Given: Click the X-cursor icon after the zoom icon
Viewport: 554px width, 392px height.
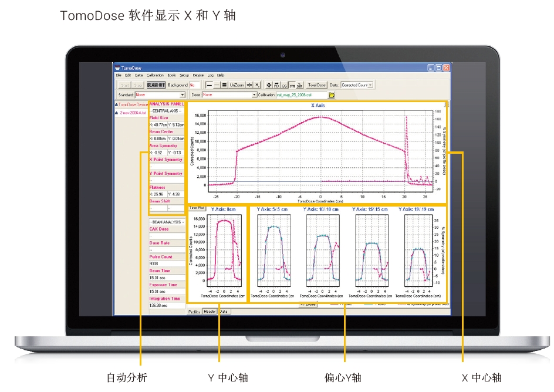Looking at the screenshot, I should 257,85.
